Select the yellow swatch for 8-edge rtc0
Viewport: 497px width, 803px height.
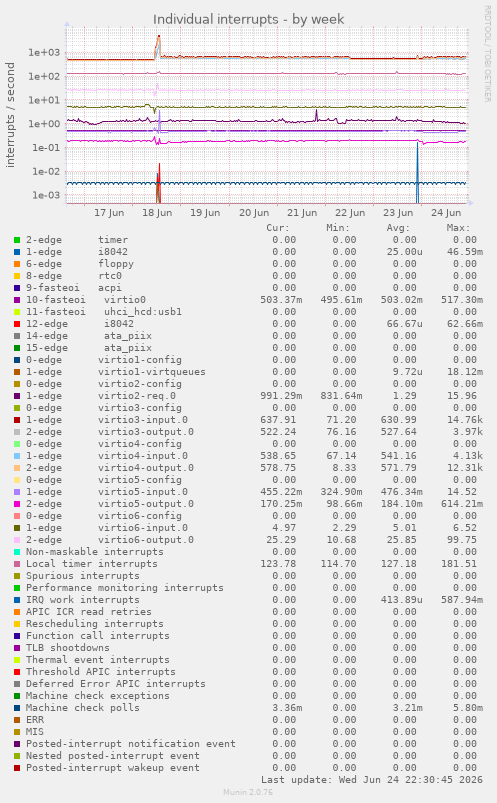click(x=17, y=276)
